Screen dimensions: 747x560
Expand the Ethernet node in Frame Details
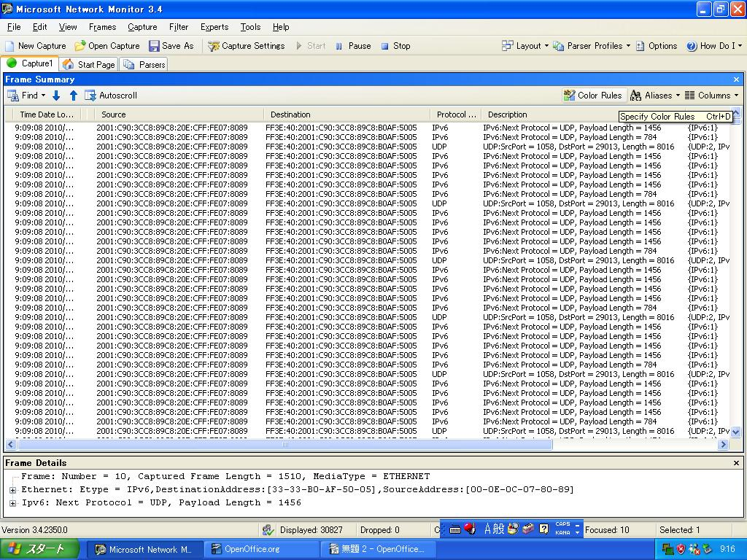[12, 489]
